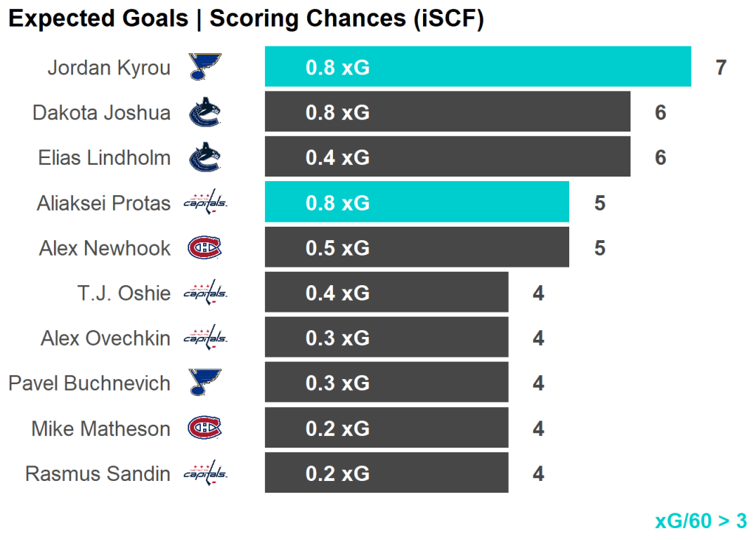Click the Expected Goals chart title
Viewport: 756px width, 540px height.
click(x=246, y=19)
